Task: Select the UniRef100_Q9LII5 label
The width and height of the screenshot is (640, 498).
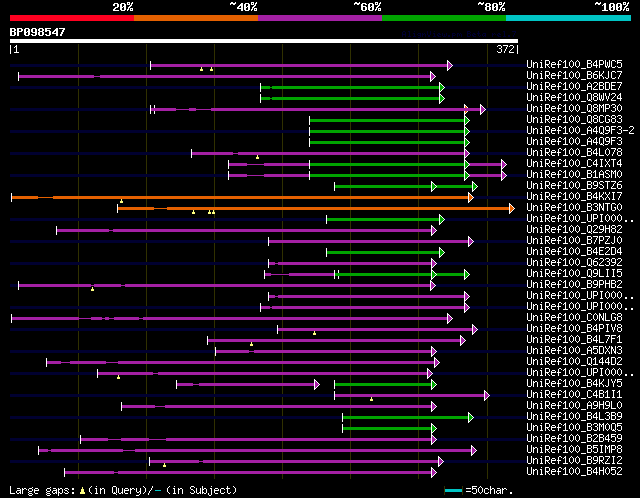Action: (x=574, y=273)
